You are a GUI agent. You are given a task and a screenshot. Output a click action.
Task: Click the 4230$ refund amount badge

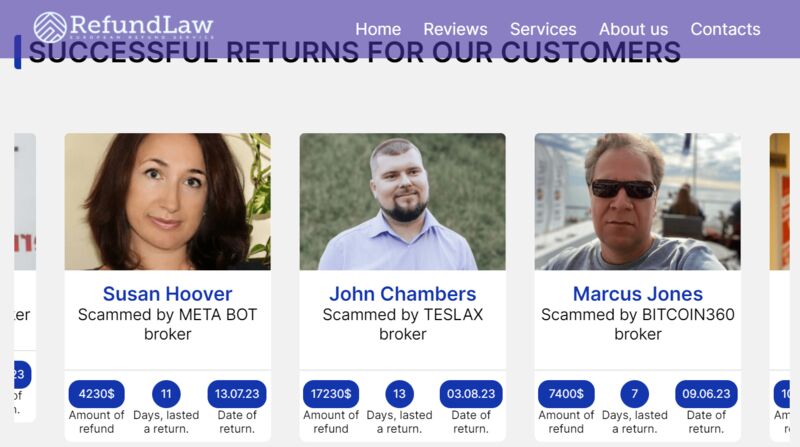[x=96, y=394]
